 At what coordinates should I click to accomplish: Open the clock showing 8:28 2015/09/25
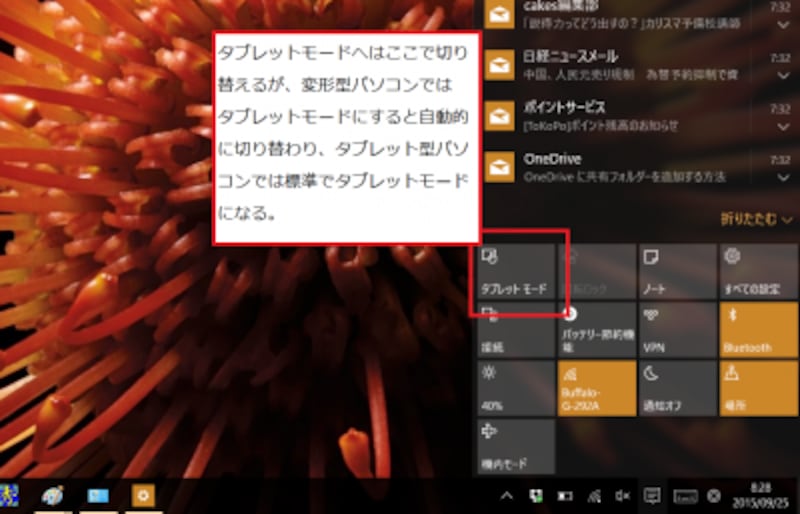(760, 495)
